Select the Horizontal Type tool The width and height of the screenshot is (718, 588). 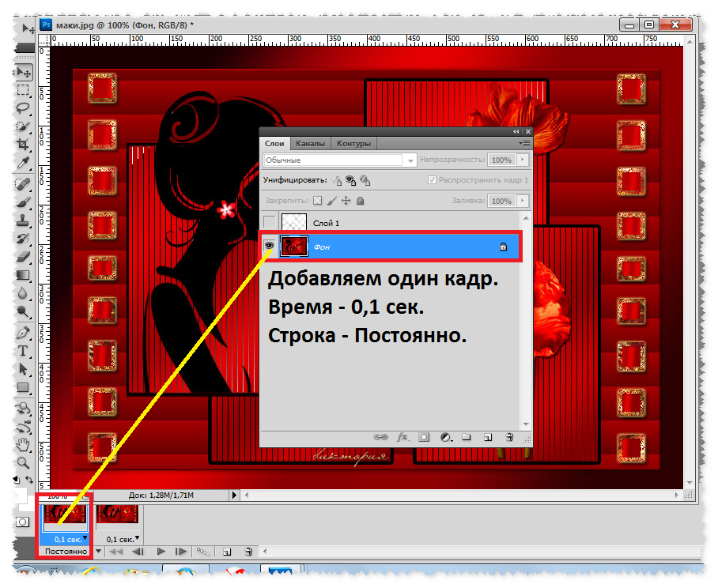[x=23, y=351]
